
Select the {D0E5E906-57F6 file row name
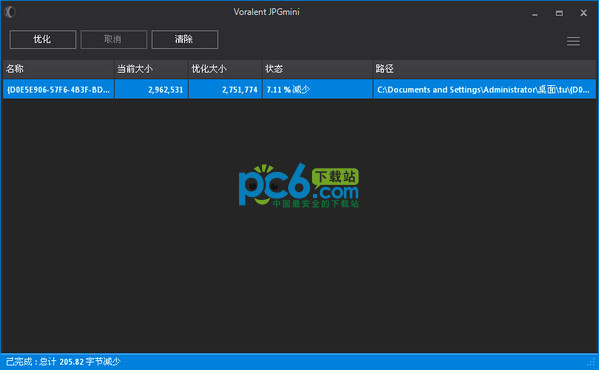coord(58,89)
